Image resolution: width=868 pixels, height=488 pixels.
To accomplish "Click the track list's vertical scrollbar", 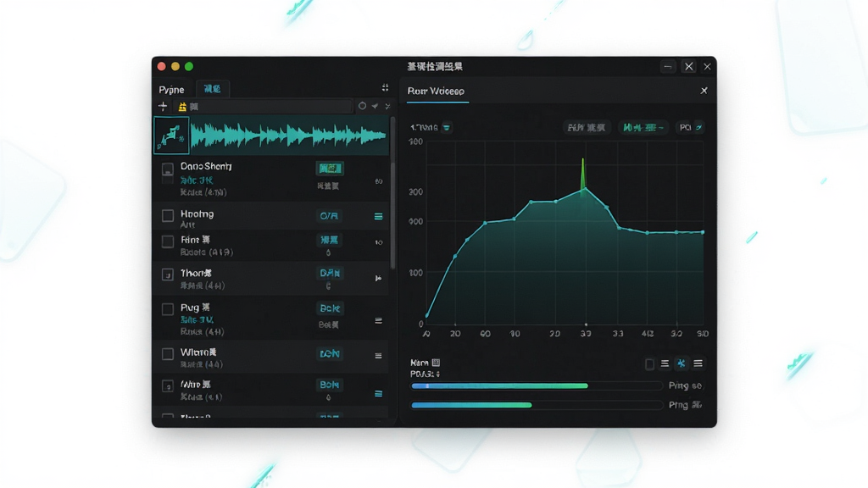I will pyautogui.click(x=393, y=194).
